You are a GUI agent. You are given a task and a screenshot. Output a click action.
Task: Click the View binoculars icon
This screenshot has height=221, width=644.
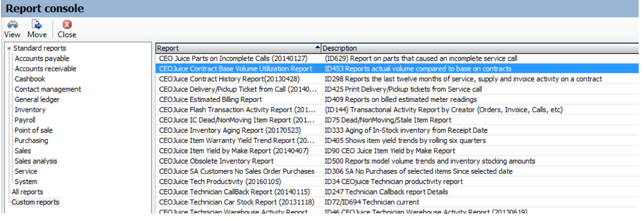coord(12,24)
